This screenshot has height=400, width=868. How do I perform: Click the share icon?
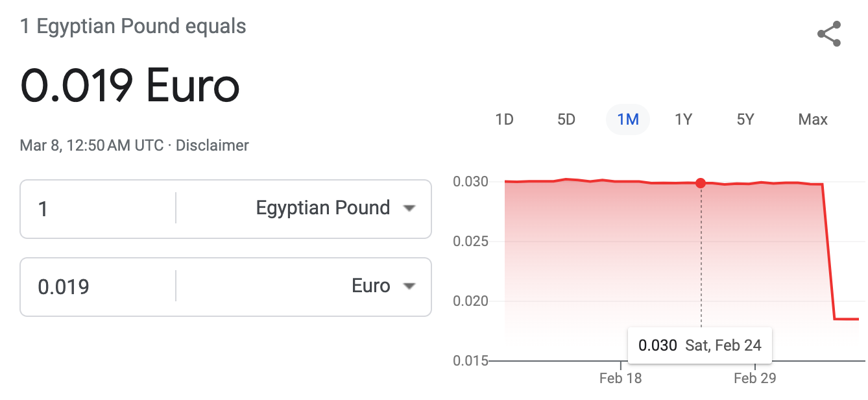point(828,34)
